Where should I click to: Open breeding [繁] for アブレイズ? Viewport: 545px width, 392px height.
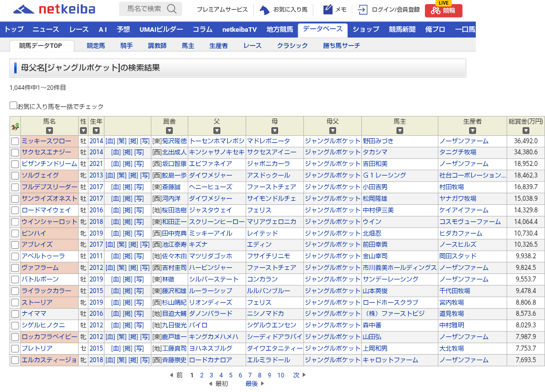122,245
